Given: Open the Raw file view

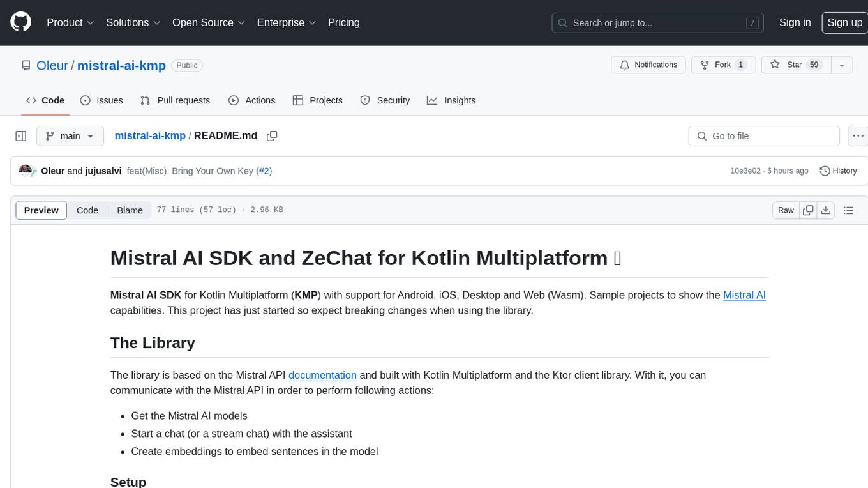Looking at the screenshot, I should click(786, 210).
